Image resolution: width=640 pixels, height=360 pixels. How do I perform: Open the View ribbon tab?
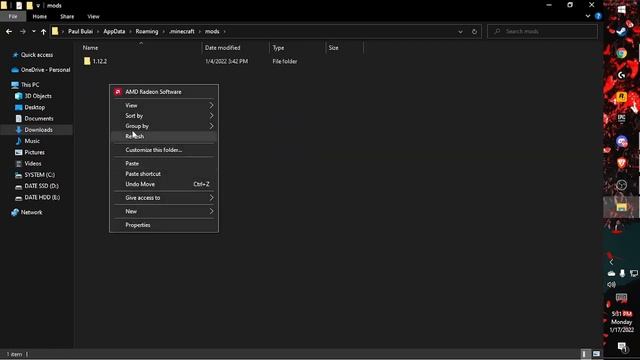[x=93, y=16]
